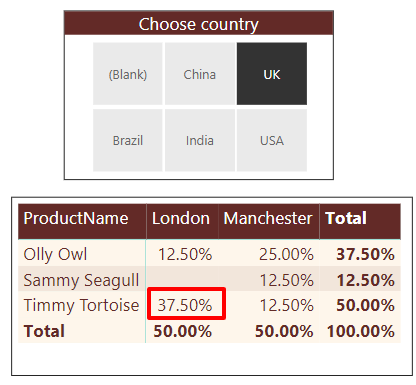Click the Manchester column header
Viewport: 416px width, 385px height.
269,221
